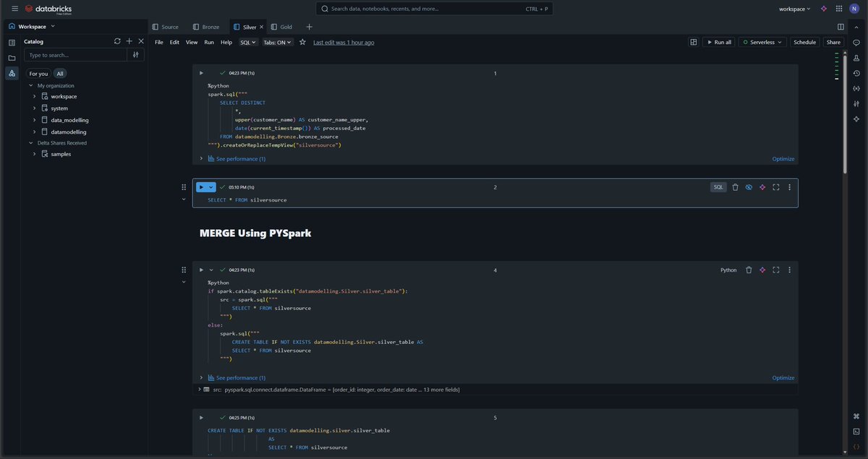This screenshot has width=868, height=459.
Task: Open the run options arrow on cell 2
Action: coord(211,187)
